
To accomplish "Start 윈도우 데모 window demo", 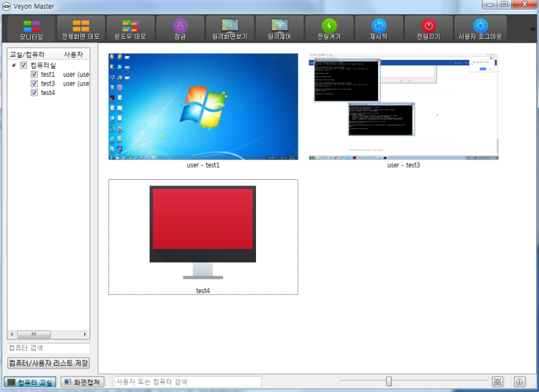I will click(130, 29).
